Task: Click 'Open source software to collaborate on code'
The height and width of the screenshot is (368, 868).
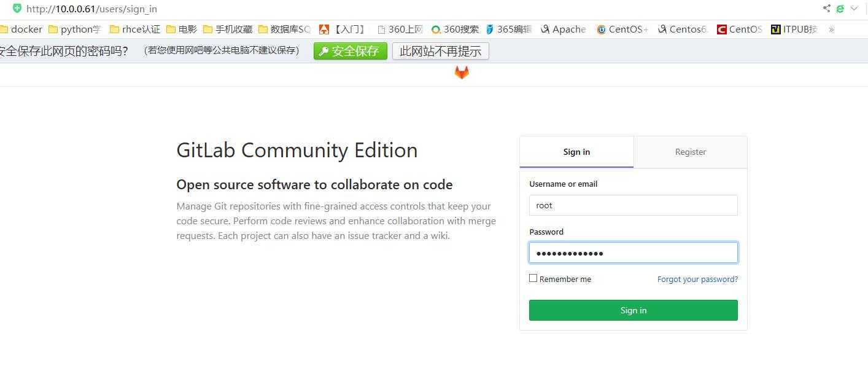Action: pos(314,184)
